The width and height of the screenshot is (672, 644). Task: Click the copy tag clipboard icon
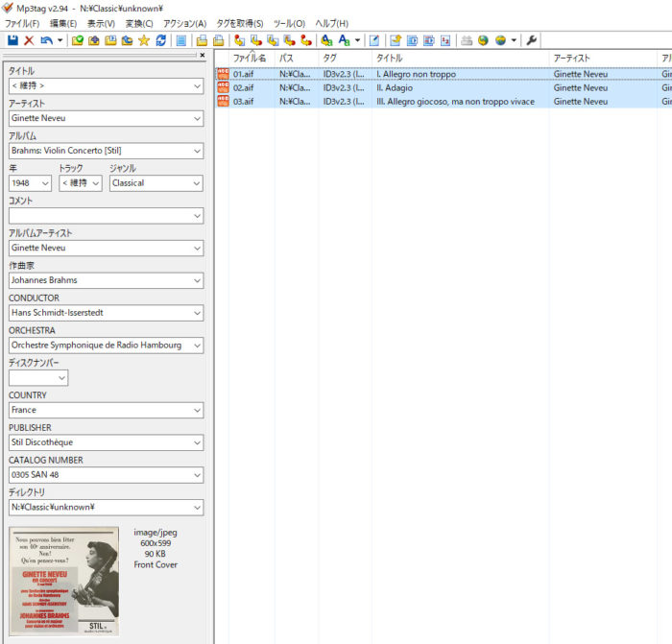202,40
